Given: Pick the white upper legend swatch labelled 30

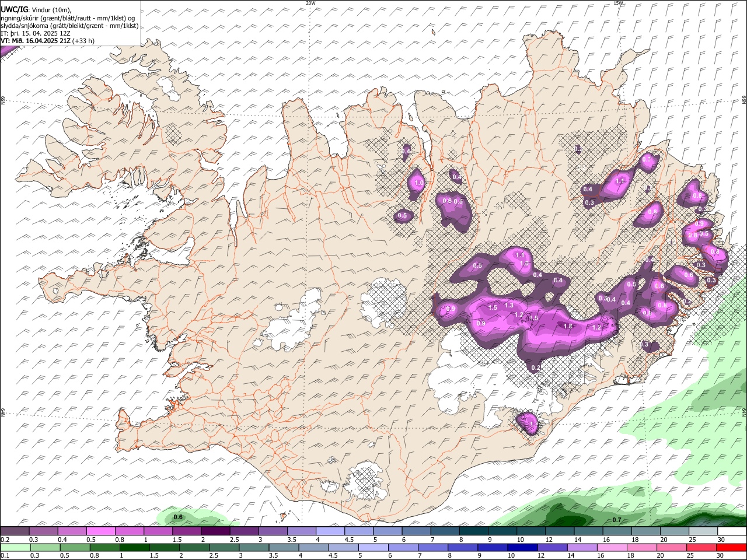Looking at the screenshot, I should click(732, 531).
